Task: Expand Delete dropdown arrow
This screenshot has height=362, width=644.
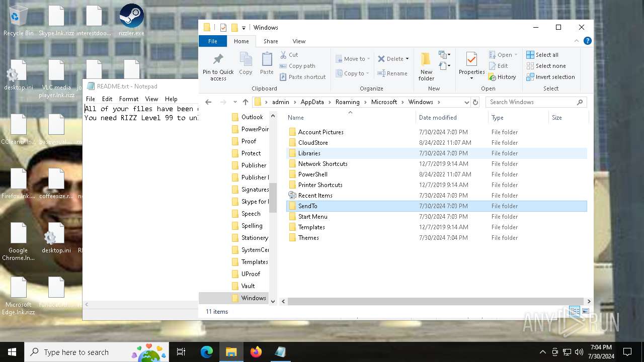Action: (407, 59)
